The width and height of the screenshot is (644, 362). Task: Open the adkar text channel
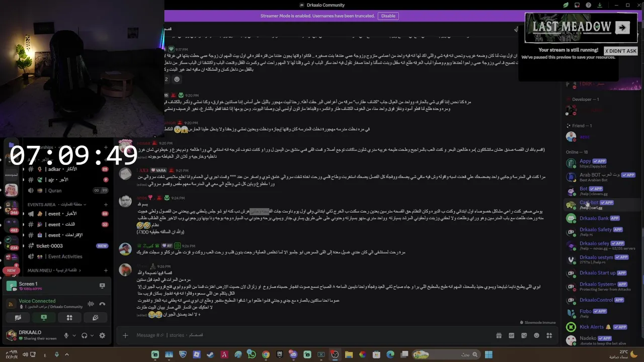click(x=68, y=169)
